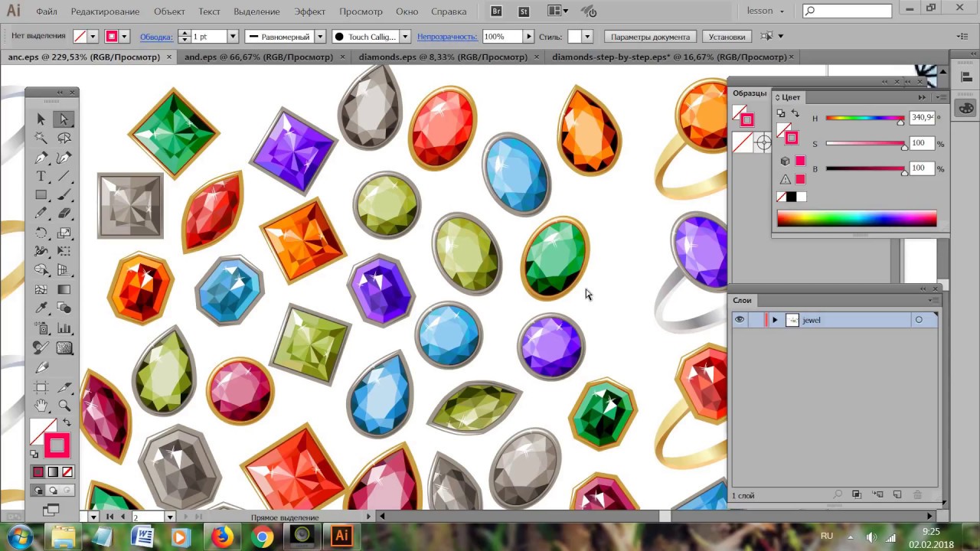This screenshot has height=551, width=980.
Task: Open the Эффект menu
Action: (x=309, y=11)
